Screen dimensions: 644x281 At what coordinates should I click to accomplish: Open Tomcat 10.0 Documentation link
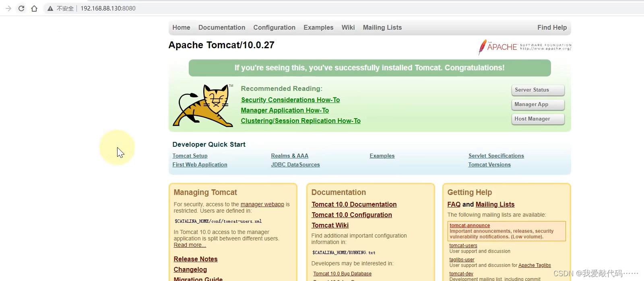[354, 204]
